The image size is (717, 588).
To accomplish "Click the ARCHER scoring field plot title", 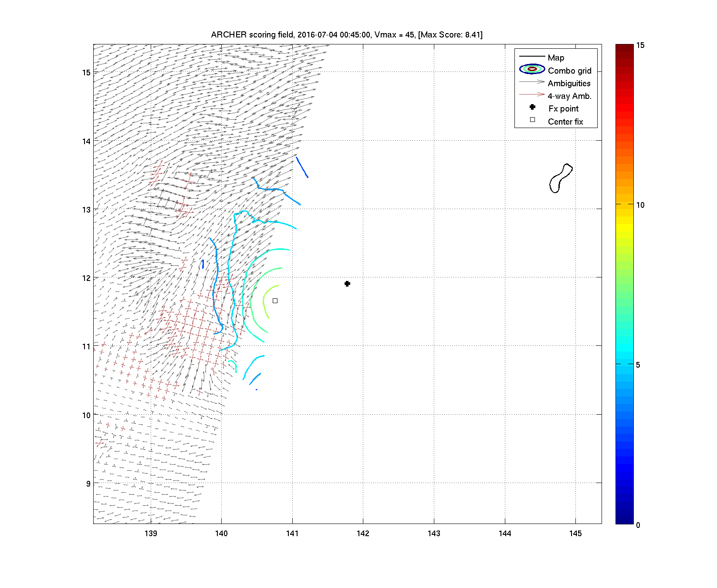I will (x=346, y=35).
